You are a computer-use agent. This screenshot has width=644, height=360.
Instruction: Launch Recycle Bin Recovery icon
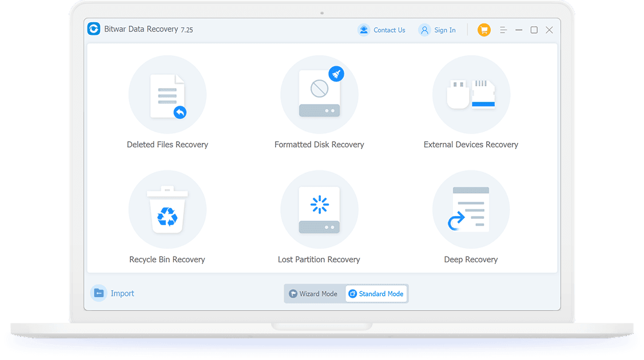coord(167,210)
